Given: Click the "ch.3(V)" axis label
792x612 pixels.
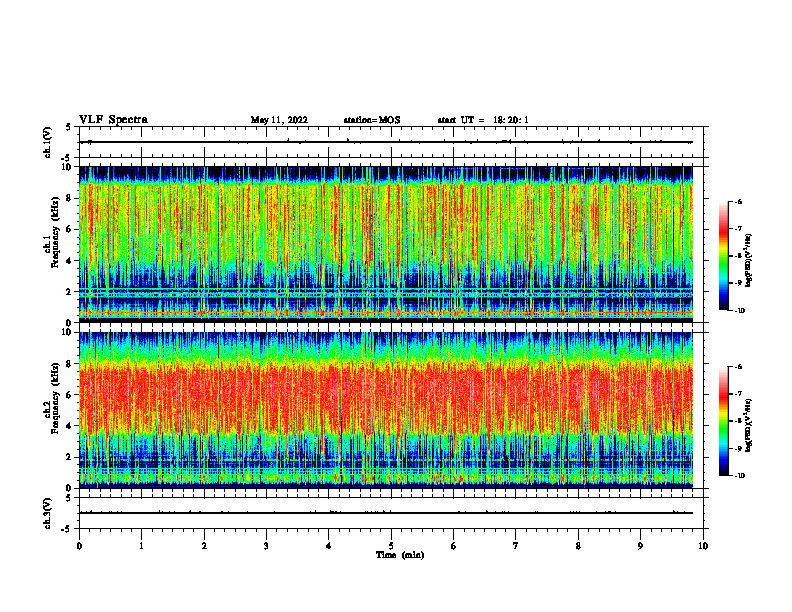Looking at the screenshot, I should pyautogui.click(x=48, y=513).
